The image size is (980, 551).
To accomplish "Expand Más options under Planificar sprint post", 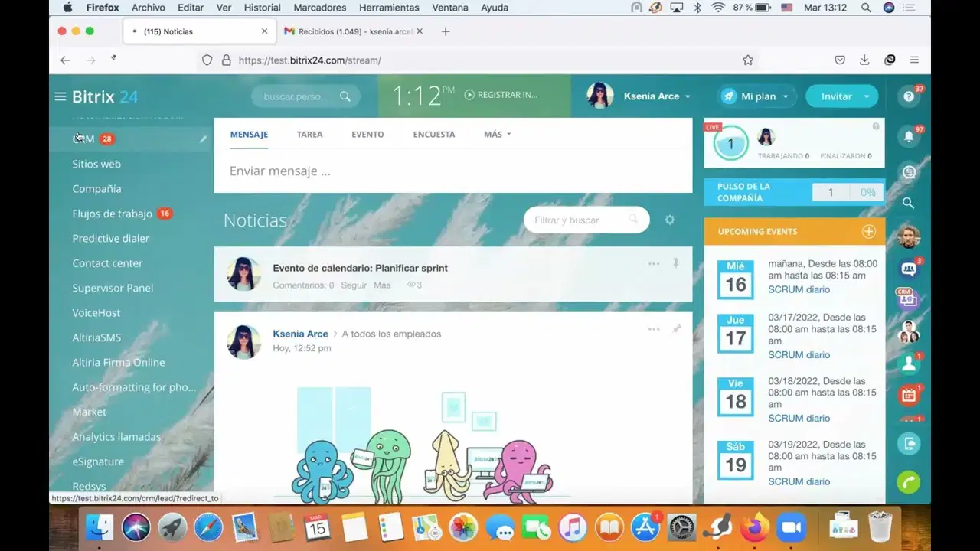I will (382, 285).
